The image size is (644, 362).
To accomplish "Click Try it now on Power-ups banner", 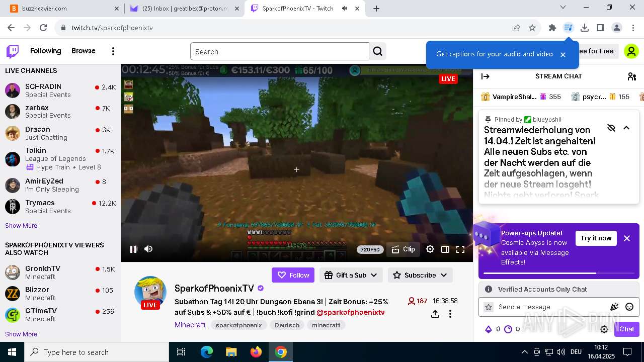I will (596, 238).
